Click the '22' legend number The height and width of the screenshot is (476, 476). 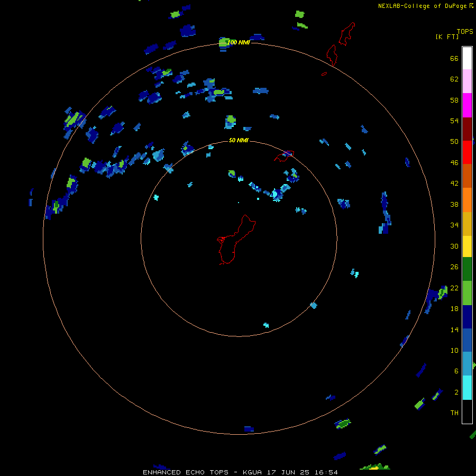pyautogui.click(x=454, y=288)
